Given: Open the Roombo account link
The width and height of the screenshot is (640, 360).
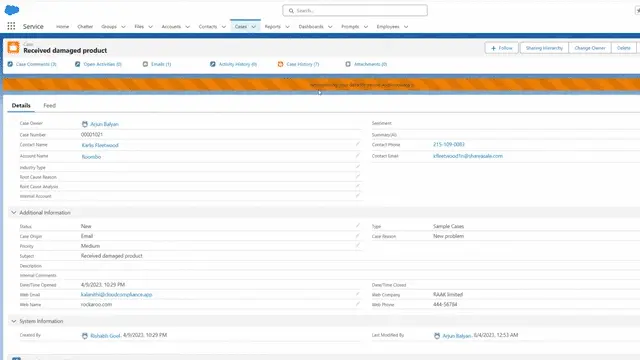Looking at the screenshot, I should tap(91, 157).
